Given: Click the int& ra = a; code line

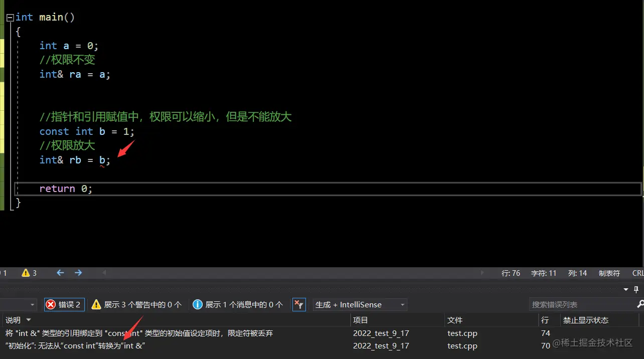Looking at the screenshot, I should (75, 74).
